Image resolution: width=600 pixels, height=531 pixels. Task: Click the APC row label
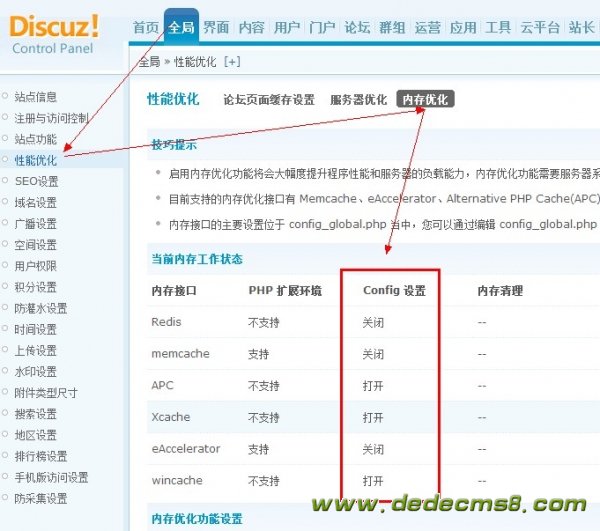pyautogui.click(x=162, y=385)
